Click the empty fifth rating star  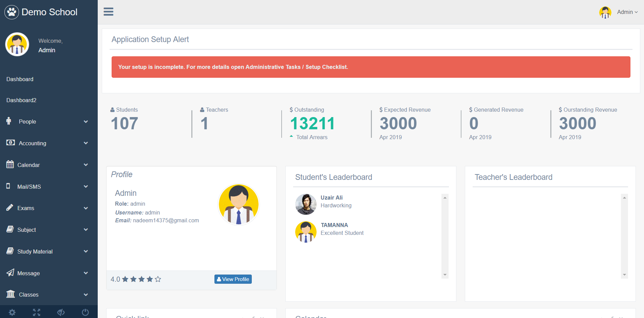pyautogui.click(x=158, y=279)
